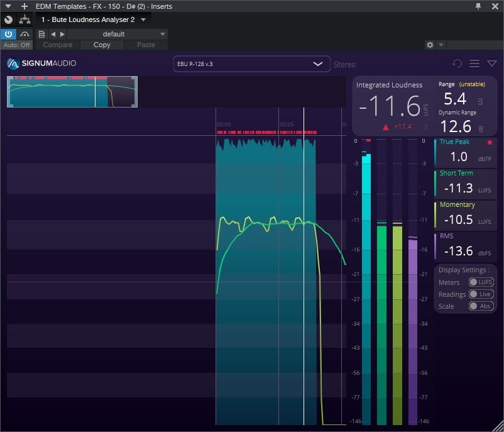Open the EBU R-128 v.3 standard dropdown
This screenshot has width=504, height=432.
click(251, 64)
